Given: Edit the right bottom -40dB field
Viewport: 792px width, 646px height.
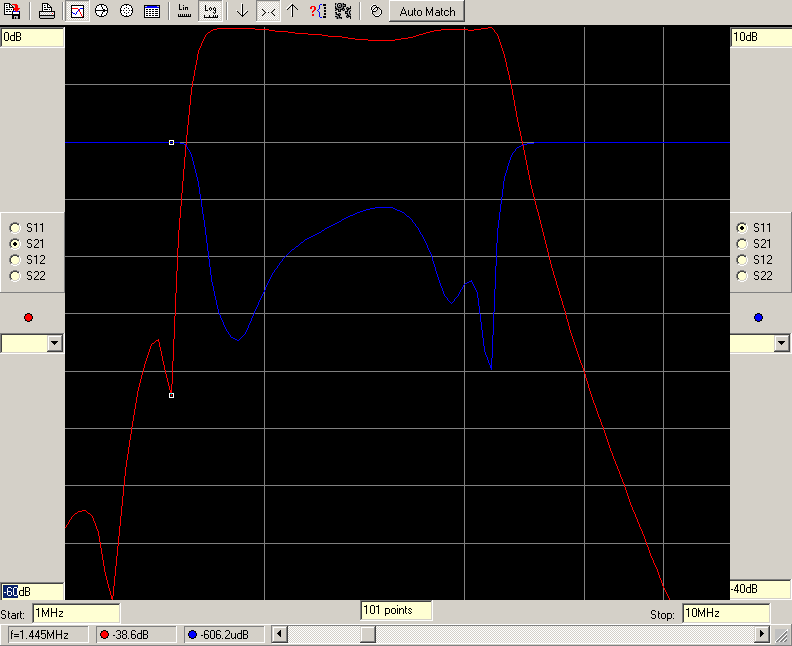Looking at the screenshot, I should pos(761,589).
